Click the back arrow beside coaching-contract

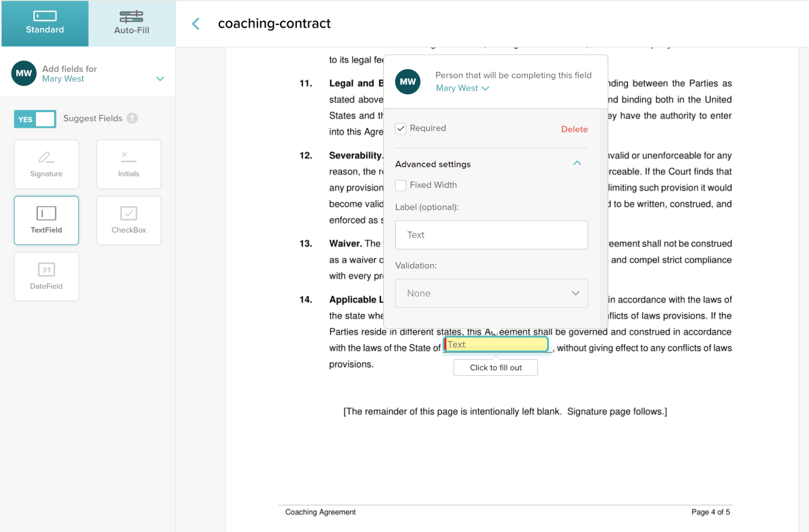coord(195,23)
